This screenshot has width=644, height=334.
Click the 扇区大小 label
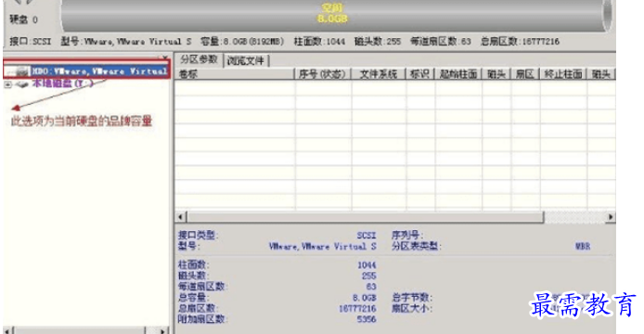pyautogui.click(x=412, y=308)
